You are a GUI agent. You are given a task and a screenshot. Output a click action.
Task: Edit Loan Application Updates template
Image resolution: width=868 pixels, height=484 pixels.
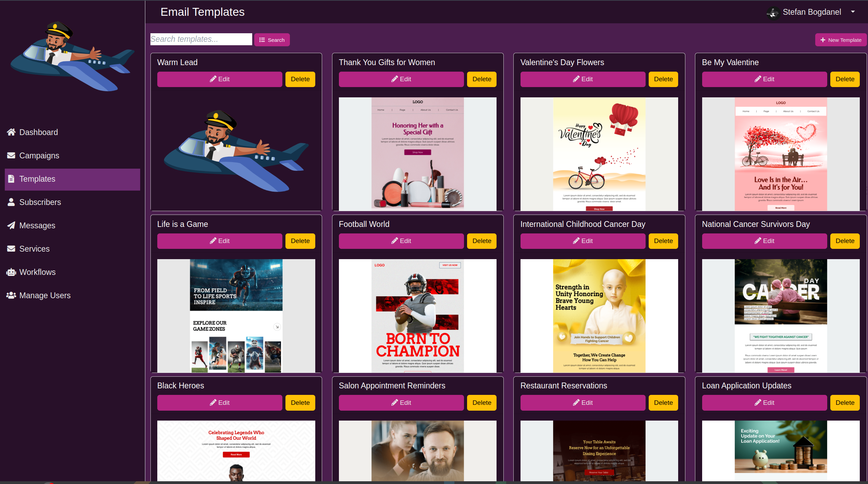pyautogui.click(x=764, y=403)
